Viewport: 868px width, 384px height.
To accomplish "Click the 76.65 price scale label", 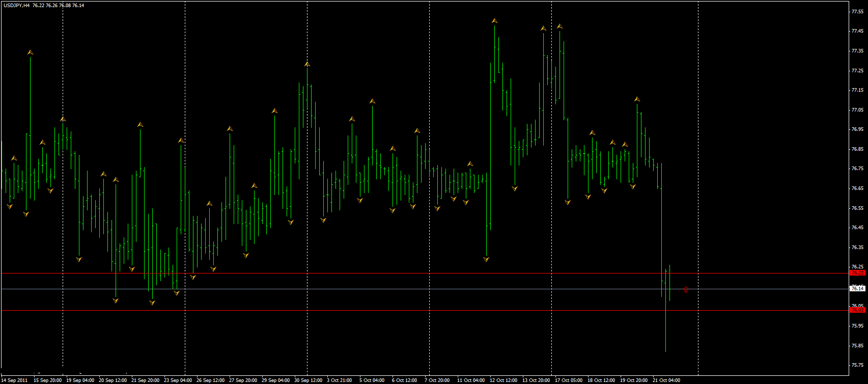I will [857, 188].
